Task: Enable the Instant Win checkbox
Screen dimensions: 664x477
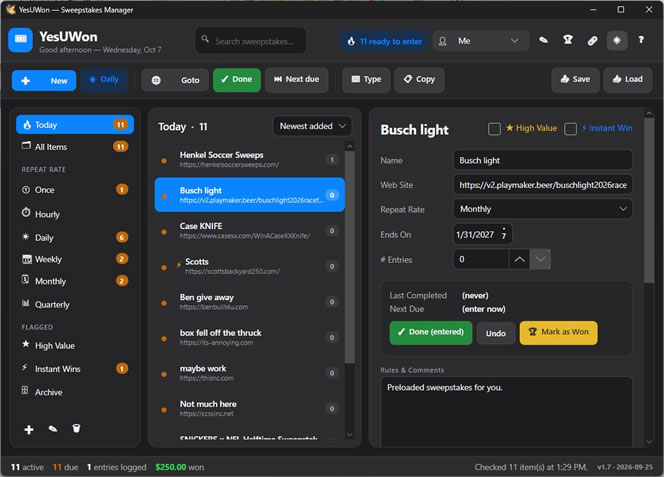Action: (x=570, y=128)
